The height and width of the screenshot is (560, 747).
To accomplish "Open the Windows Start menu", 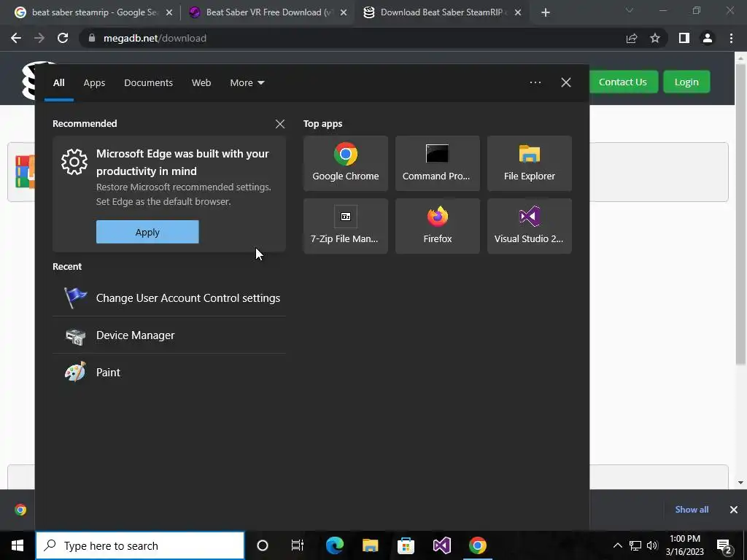I will click(18, 545).
